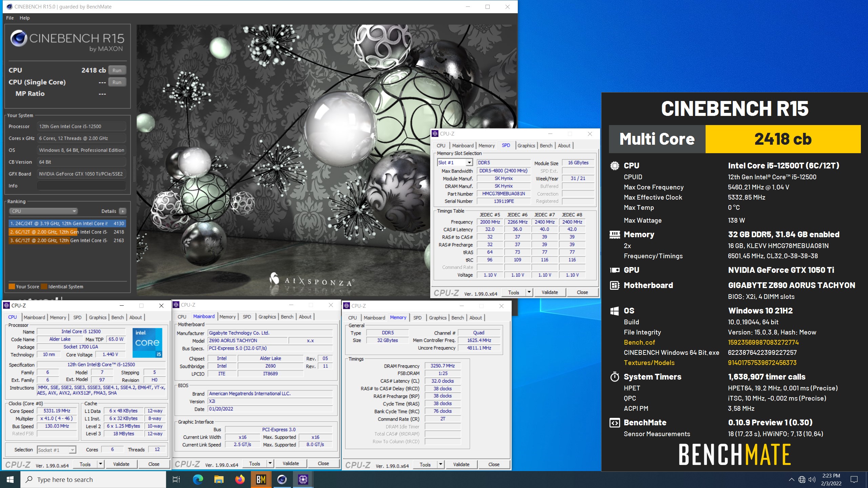Click the CPU-Z SPD window title icon
This screenshot has width=868, height=488.
(435, 134)
